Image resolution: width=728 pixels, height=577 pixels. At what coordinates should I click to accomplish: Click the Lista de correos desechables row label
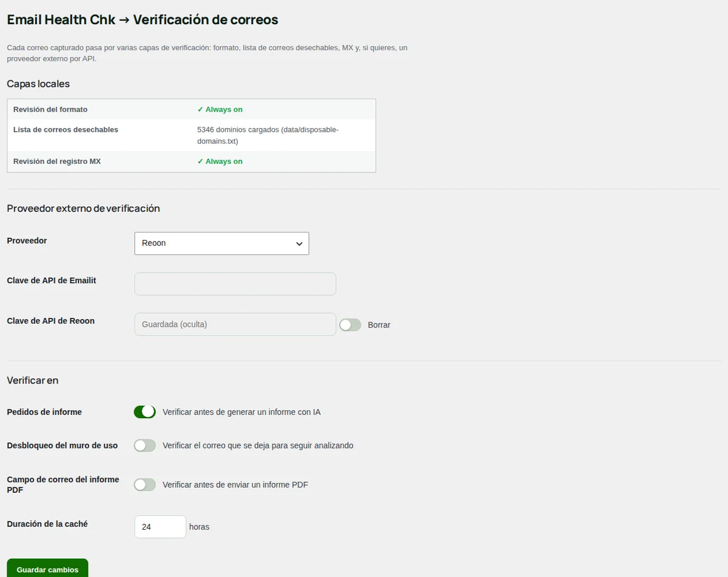(x=66, y=129)
